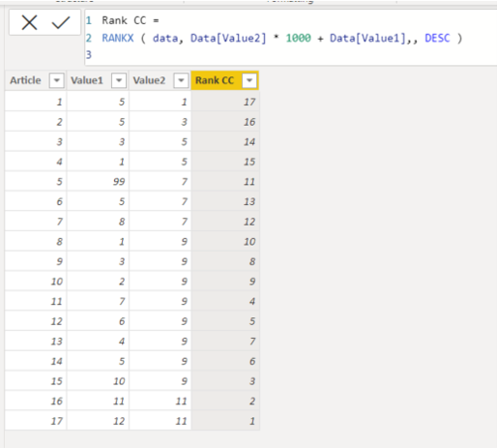497x448 pixels.
Task: Select Value1 cell showing 99
Action: click(98, 182)
